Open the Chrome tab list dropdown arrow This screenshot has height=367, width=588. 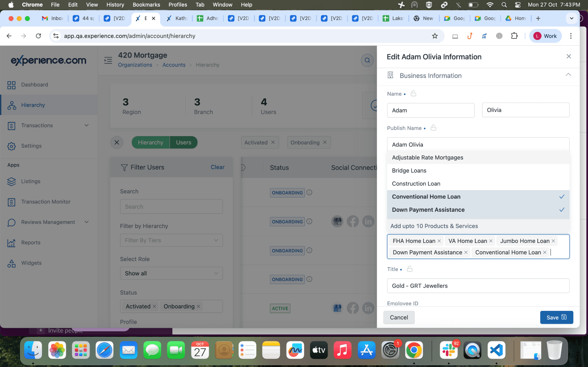tap(571, 18)
